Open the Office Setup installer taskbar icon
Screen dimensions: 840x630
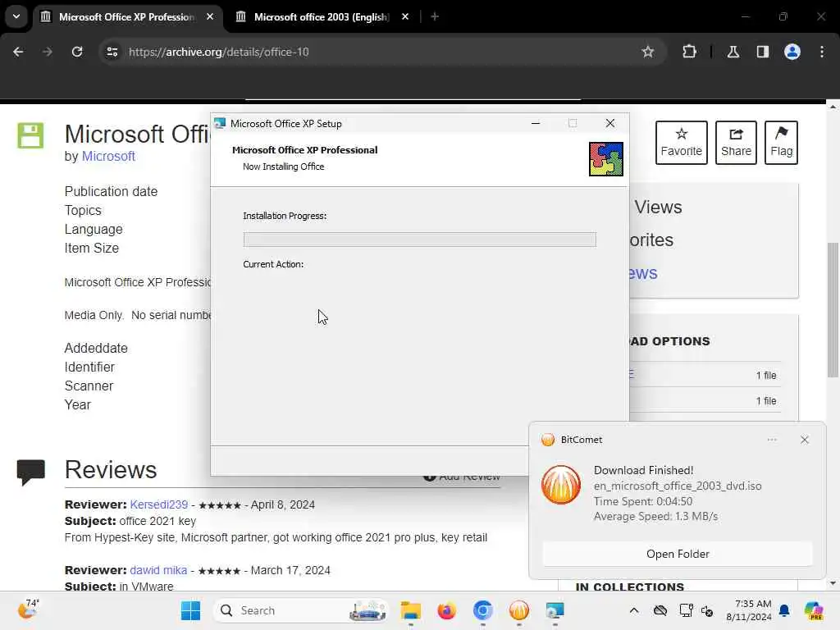click(x=555, y=610)
